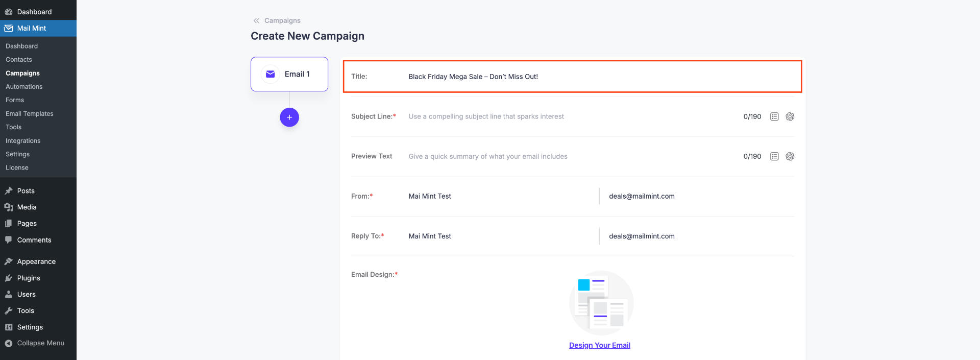
Task: Open the Forms section
Action: [x=15, y=100]
